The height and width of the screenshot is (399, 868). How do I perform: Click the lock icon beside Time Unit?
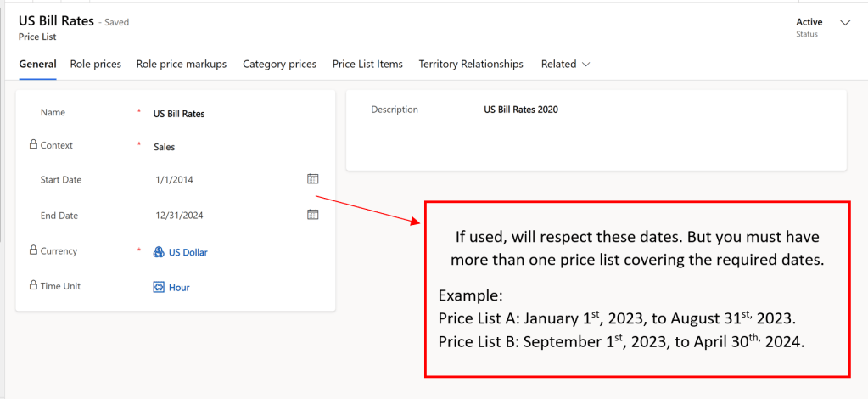point(33,286)
